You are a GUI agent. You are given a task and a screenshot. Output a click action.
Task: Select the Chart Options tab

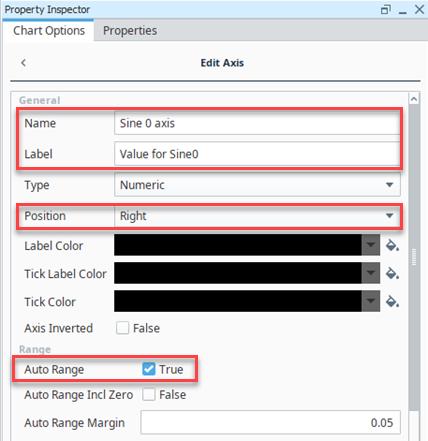[x=49, y=31]
